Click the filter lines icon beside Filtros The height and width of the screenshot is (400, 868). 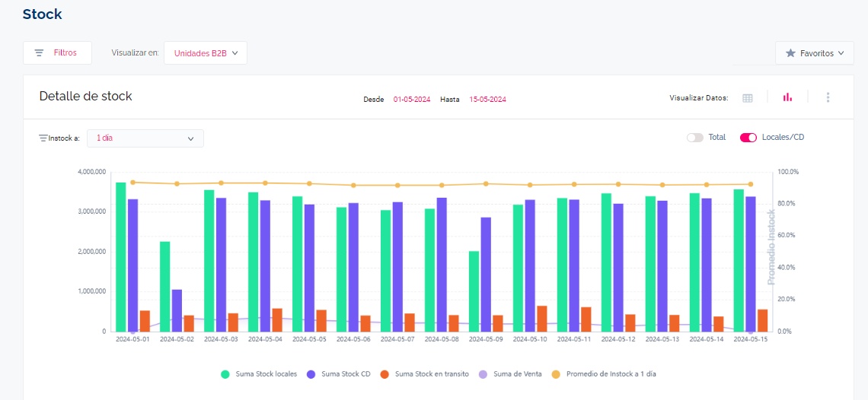click(39, 53)
